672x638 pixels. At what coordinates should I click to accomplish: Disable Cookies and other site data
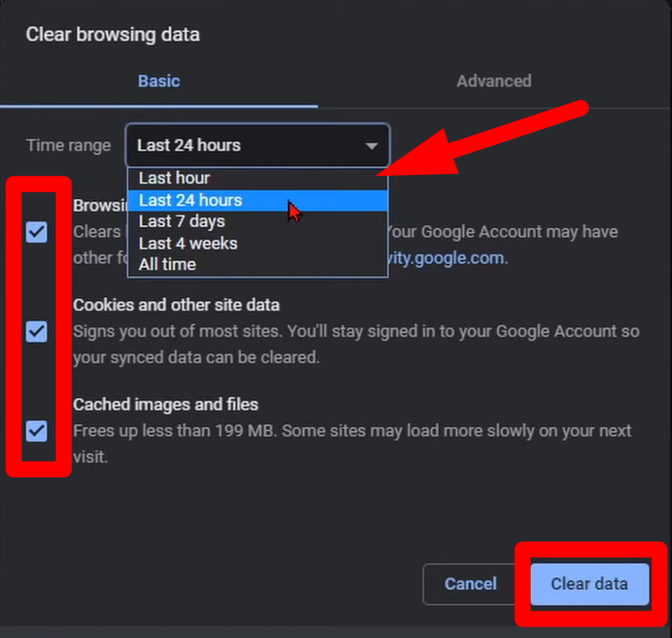point(37,332)
